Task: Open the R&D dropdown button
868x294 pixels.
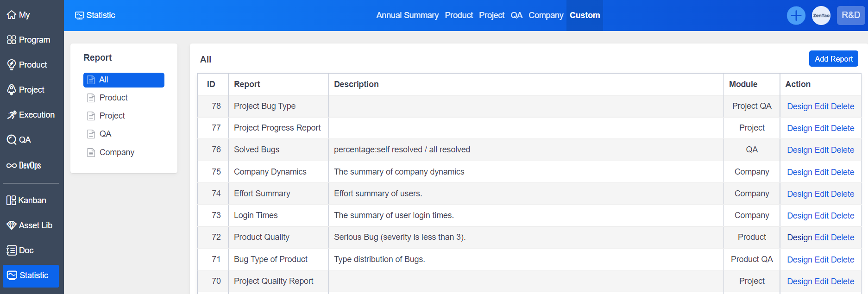Action: (850, 15)
